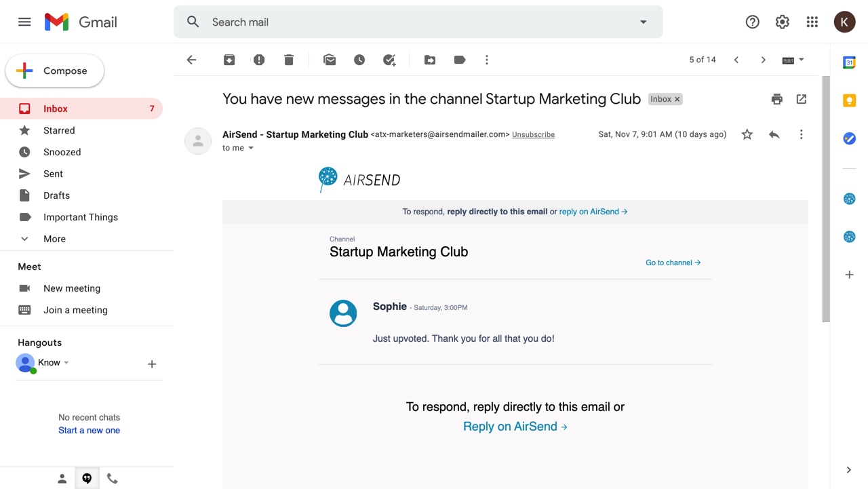Click Sophie's avatar in the message

343,313
